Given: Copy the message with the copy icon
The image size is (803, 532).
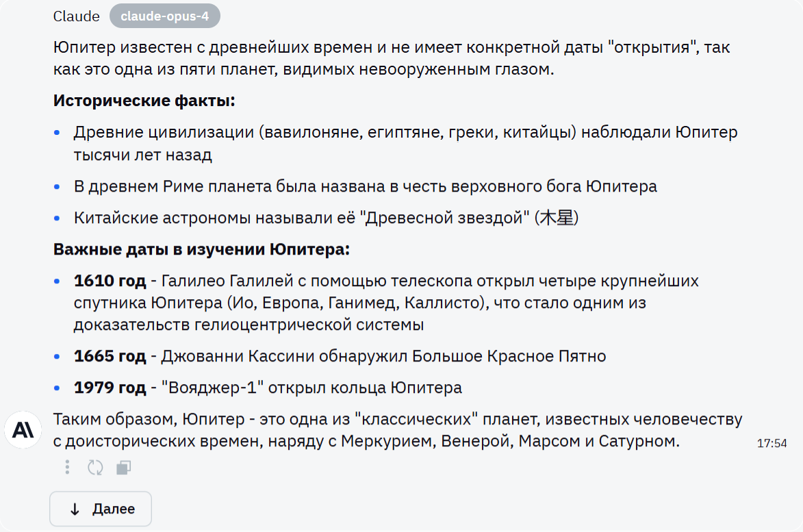Looking at the screenshot, I should (x=123, y=468).
